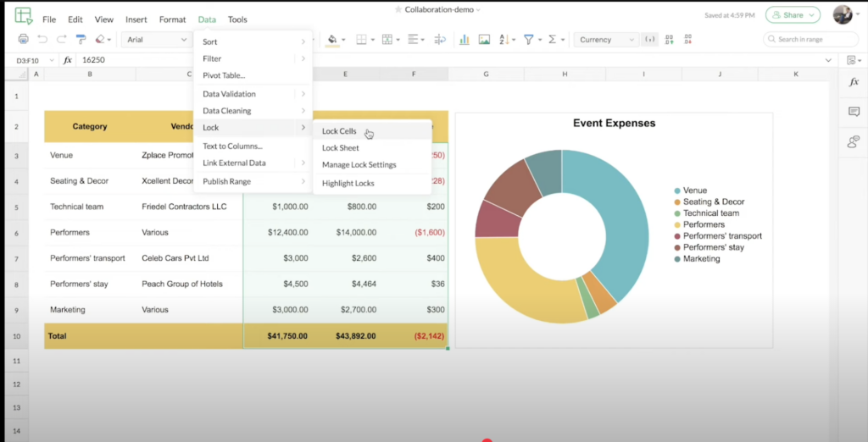Image resolution: width=868 pixels, height=442 pixels.
Task: Click the $41,750.00 total cell
Action: coord(278,336)
